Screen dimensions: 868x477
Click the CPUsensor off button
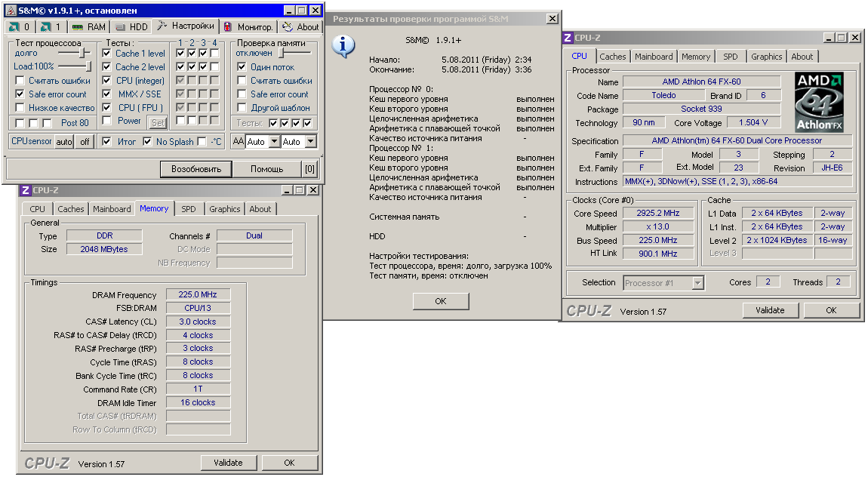85,141
